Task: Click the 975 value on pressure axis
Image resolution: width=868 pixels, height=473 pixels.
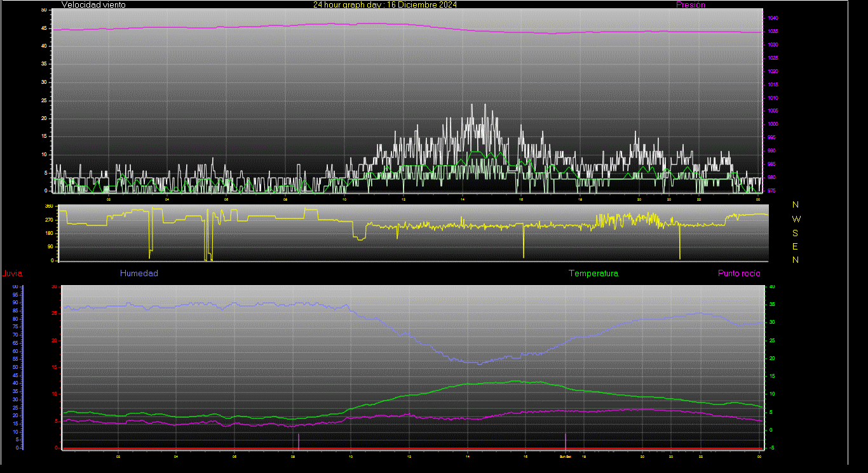Action: click(770, 190)
